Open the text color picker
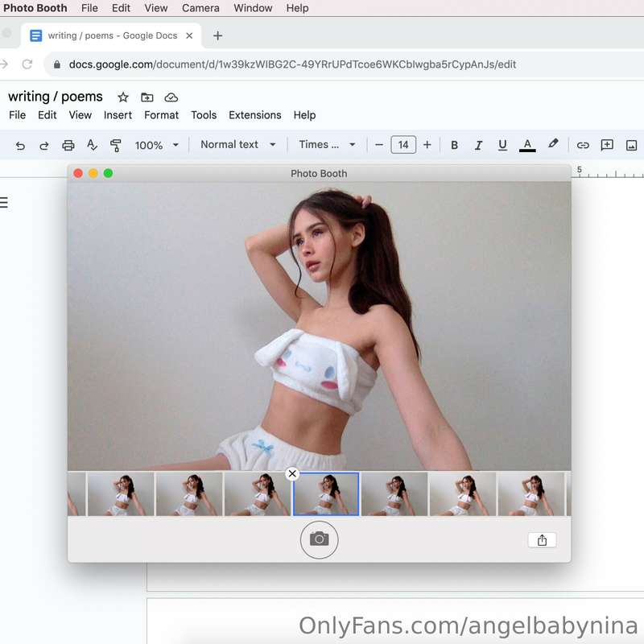This screenshot has height=644, width=644. click(527, 146)
